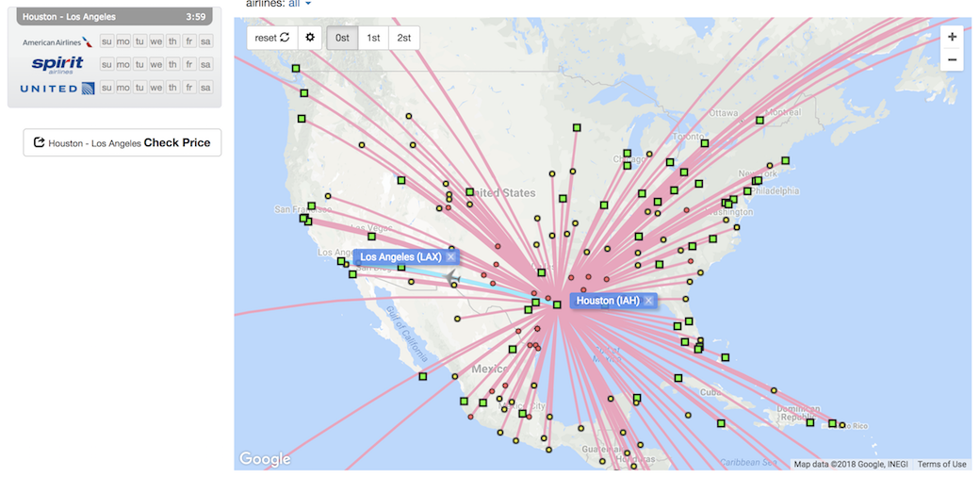The height and width of the screenshot is (477, 980).
Task: Remove the Los Angeles (LAX) label
Action: pos(451,256)
